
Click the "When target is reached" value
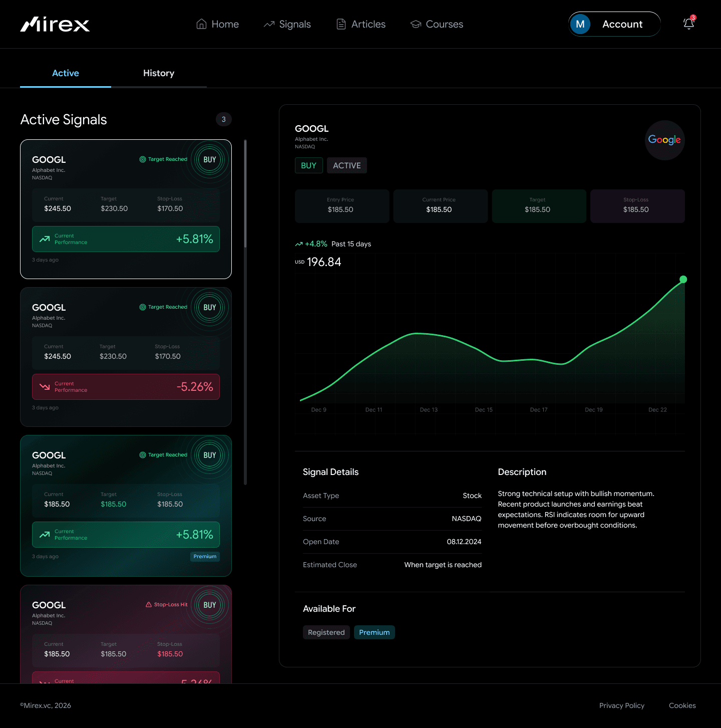443,565
